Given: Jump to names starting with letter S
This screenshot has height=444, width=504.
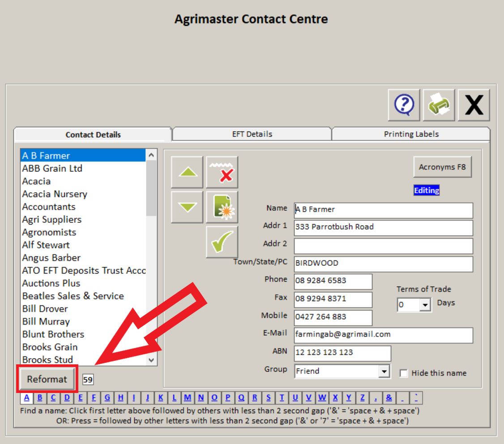Looking at the screenshot, I should (x=269, y=398).
